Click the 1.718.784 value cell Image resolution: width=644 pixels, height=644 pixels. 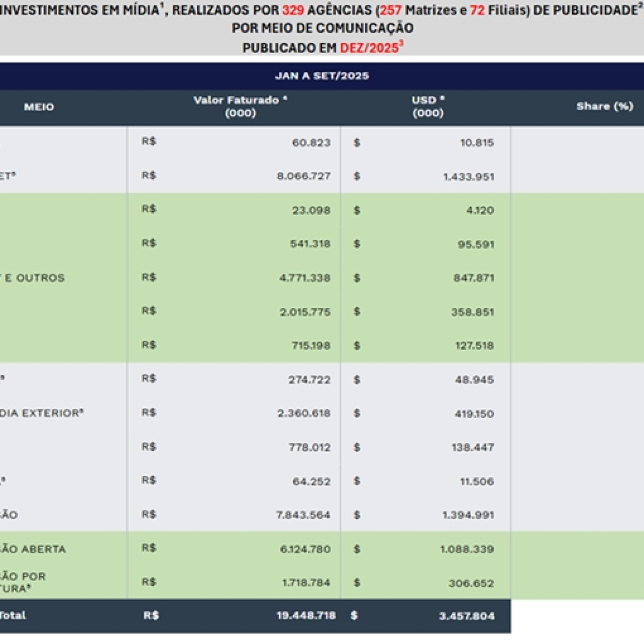pos(306,583)
